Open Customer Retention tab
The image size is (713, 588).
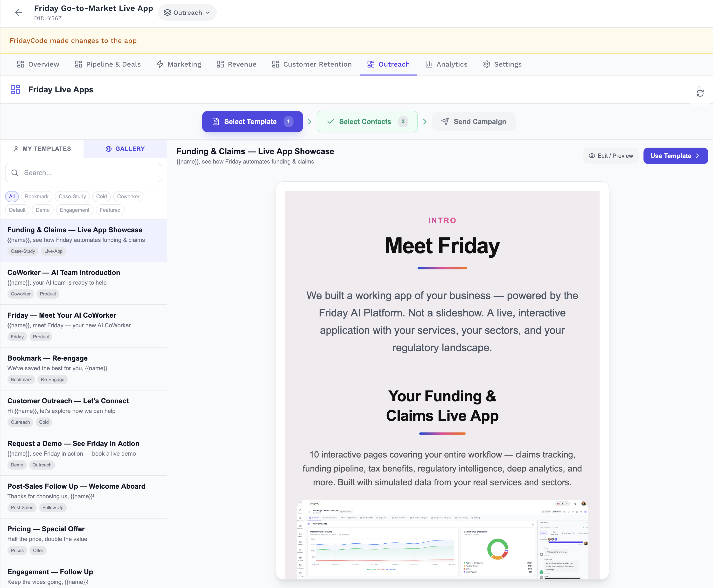tap(312, 64)
